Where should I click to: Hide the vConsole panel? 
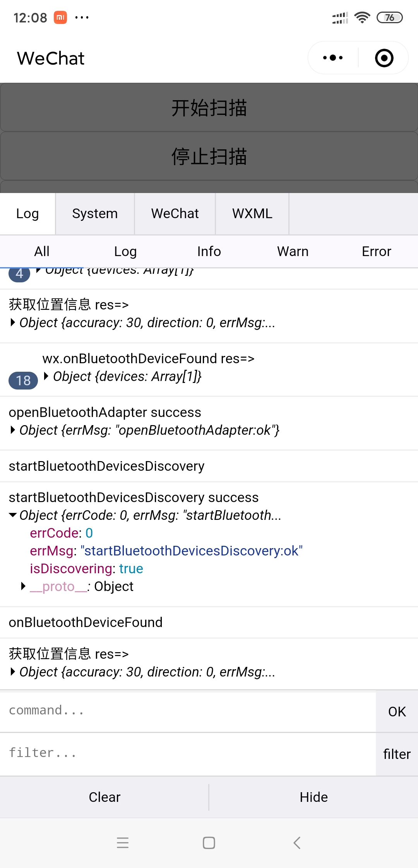(x=313, y=797)
